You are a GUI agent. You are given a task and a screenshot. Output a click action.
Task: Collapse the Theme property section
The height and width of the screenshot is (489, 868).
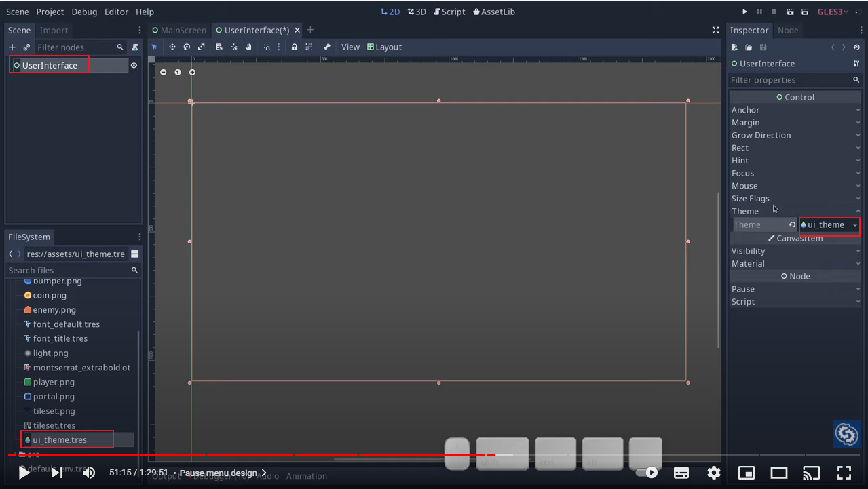pos(795,211)
